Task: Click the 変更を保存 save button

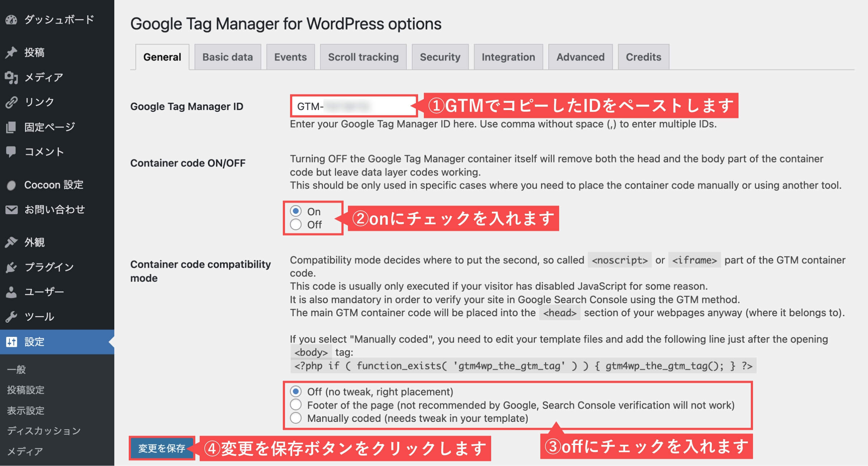Action: point(162,448)
